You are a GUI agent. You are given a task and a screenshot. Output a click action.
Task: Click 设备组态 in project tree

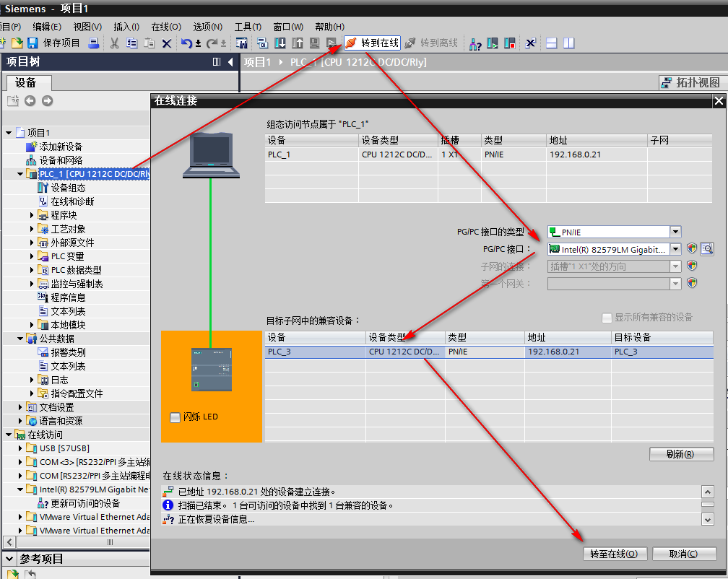pyautogui.click(x=68, y=188)
